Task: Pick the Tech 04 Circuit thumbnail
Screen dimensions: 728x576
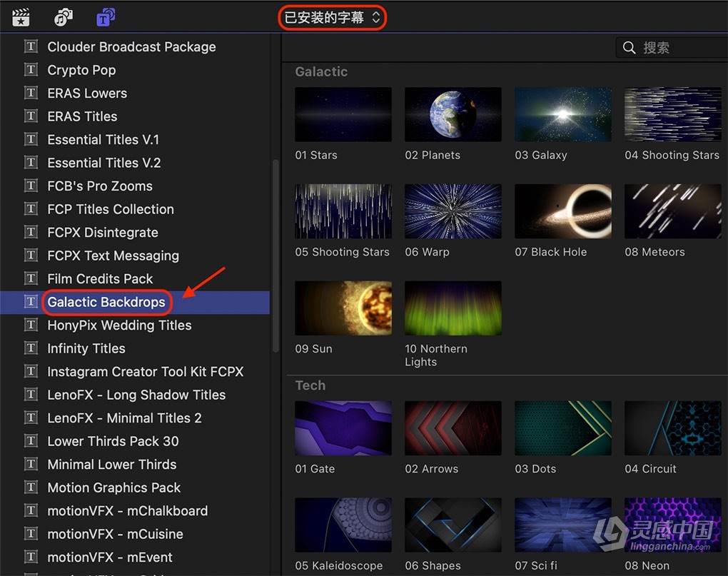Action: (x=673, y=428)
